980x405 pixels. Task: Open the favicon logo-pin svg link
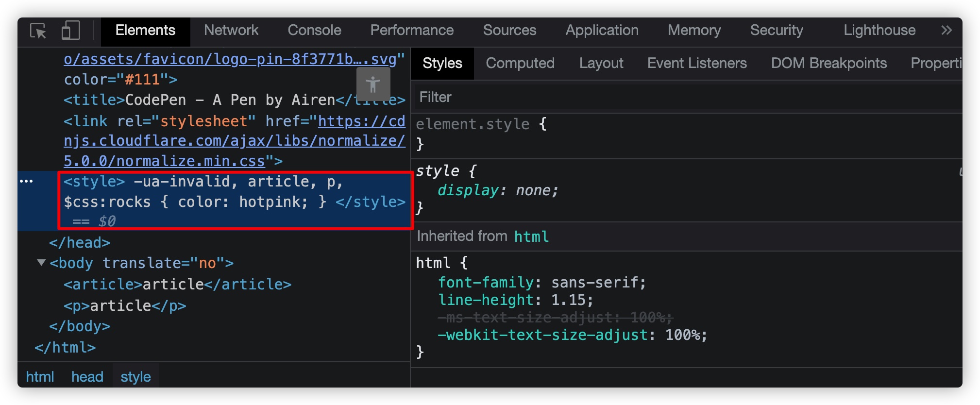pyautogui.click(x=230, y=59)
